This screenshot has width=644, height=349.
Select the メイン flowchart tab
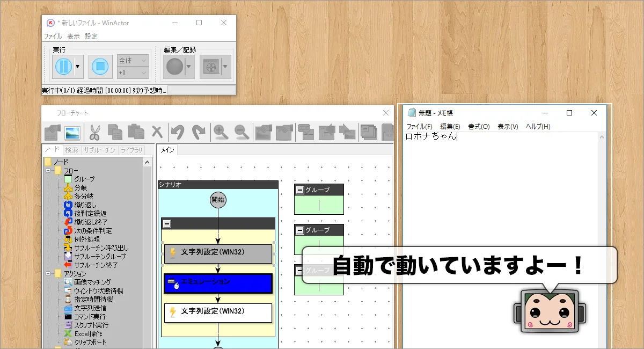pos(167,150)
